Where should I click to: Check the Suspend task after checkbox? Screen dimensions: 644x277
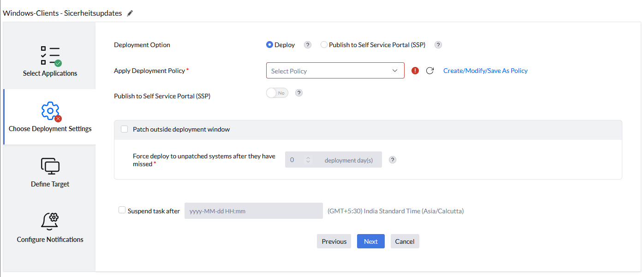click(x=122, y=210)
